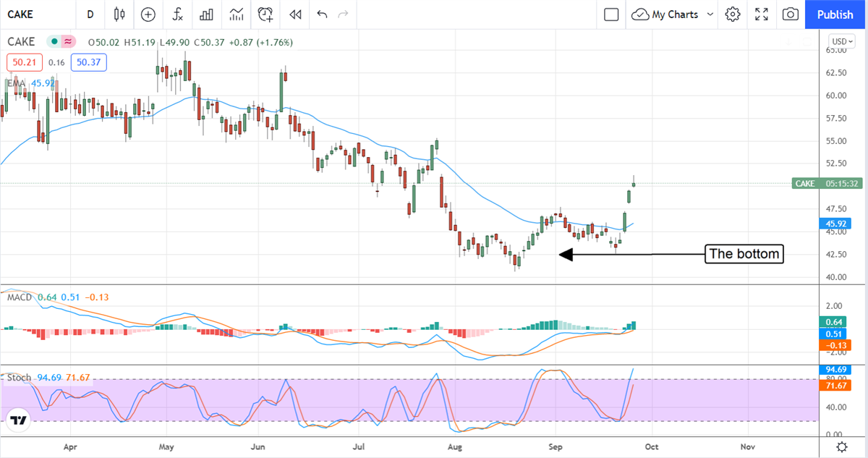Create an alert with the alarm clock icon

pyautogui.click(x=265, y=14)
